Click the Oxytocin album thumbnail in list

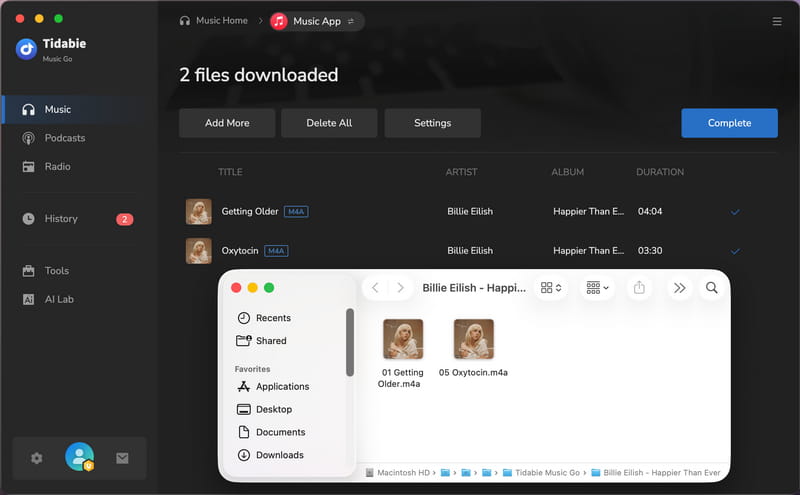[x=198, y=251]
